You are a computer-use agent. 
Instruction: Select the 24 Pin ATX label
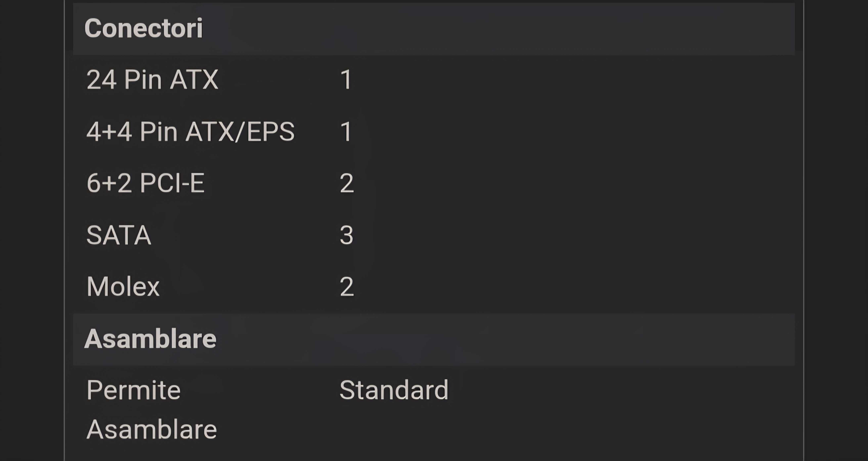[152, 80]
